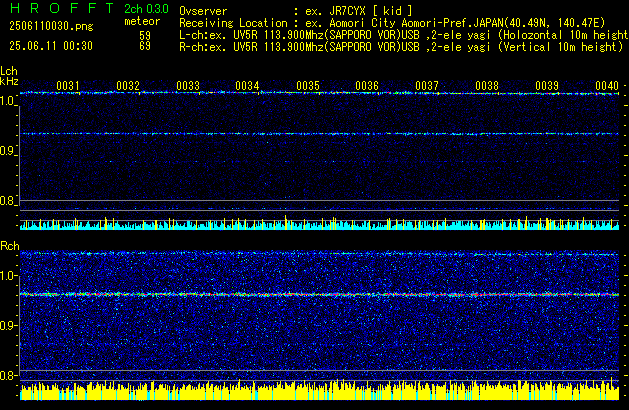The height and width of the screenshot is (410, 629).
Task: Click the Lch cyan signal level histogram
Action: point(319,223)
